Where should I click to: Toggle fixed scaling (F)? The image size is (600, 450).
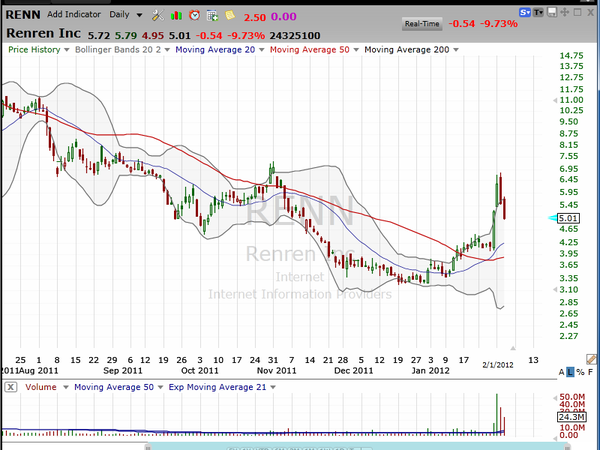click(x=590, y=372)
